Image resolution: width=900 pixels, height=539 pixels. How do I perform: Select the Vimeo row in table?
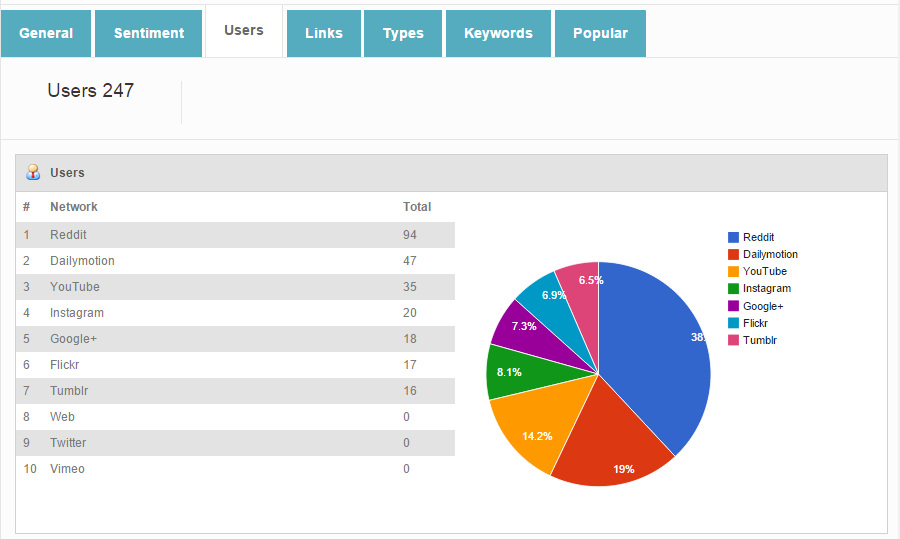coord(235,468)
